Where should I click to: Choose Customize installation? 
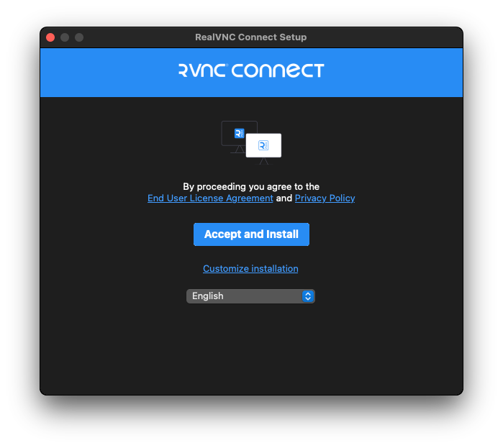tap(250, 268)
